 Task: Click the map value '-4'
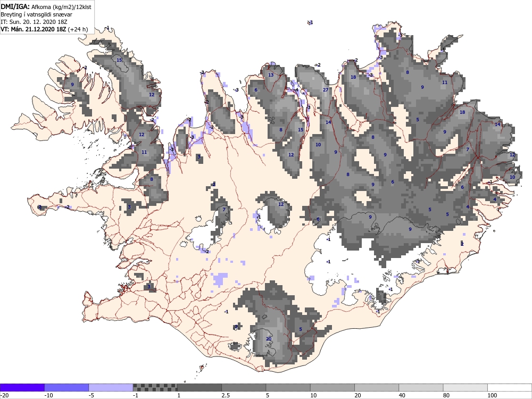296,90
